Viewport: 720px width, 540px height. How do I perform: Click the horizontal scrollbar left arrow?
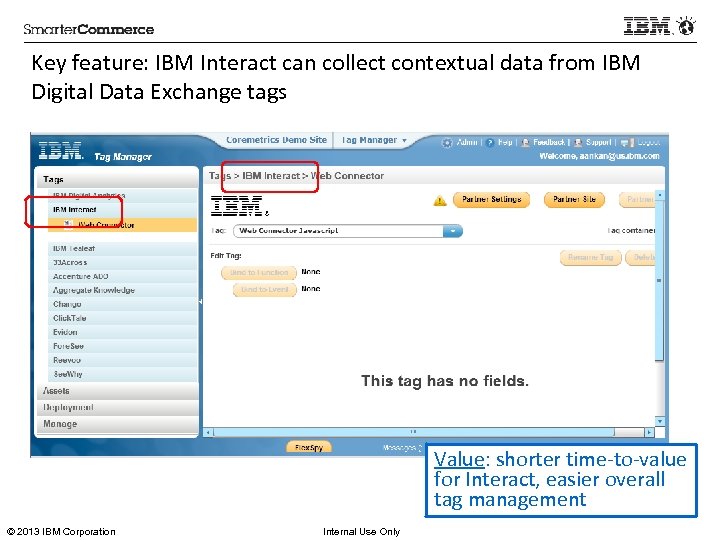[x=208, y=432]
